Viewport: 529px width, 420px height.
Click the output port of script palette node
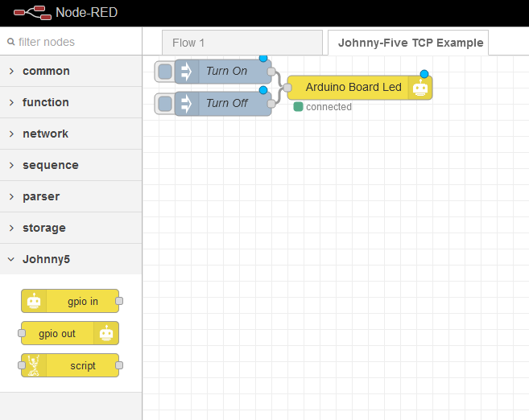(119, 365)
